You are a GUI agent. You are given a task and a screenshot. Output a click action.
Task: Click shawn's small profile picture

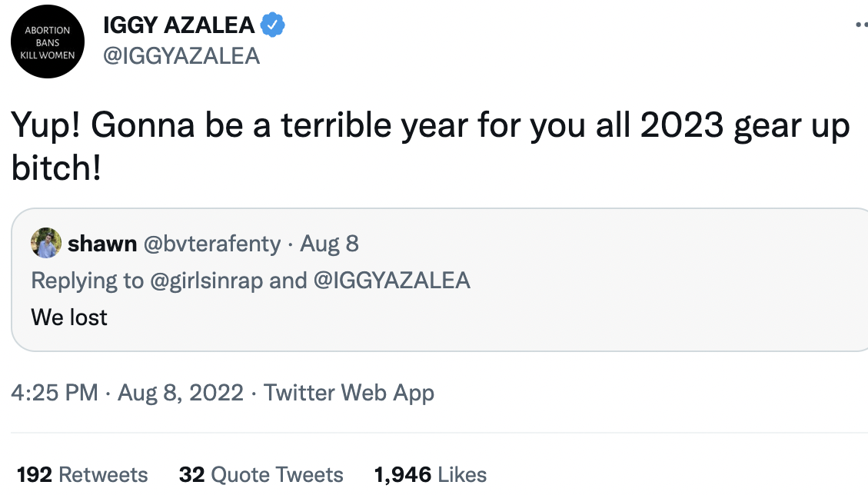(46, 243)
